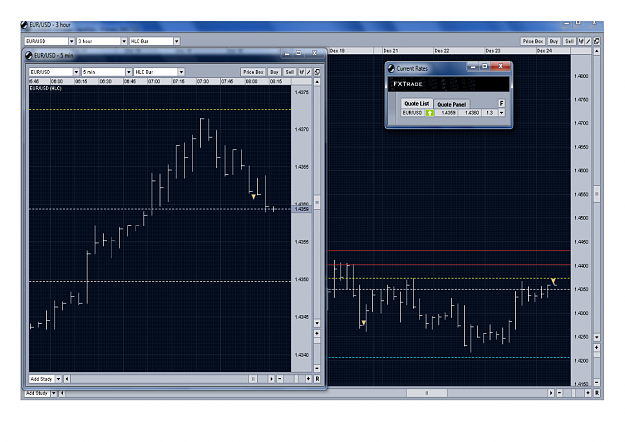Click Price Box button in 3 hour window
The width and height of the screenshot is (625, 442).
(533, 41)
